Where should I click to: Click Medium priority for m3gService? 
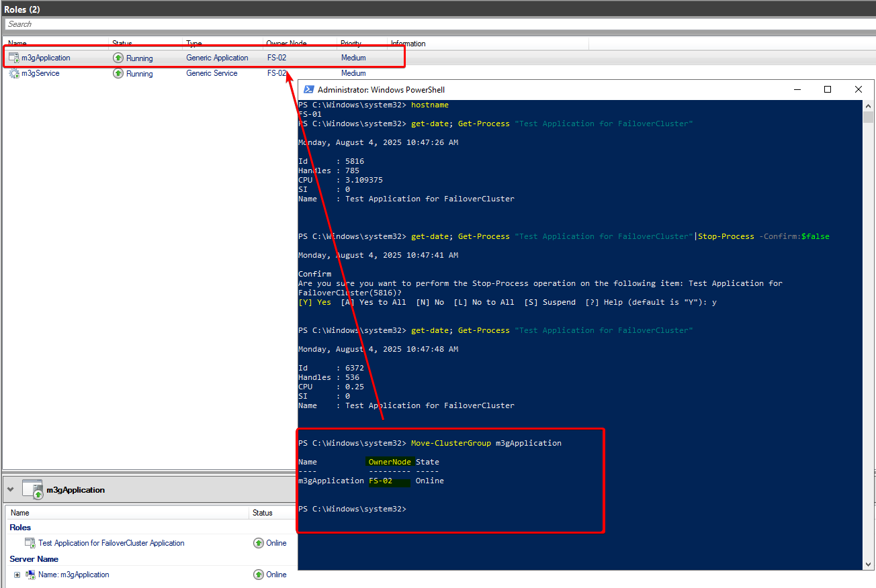pyautogui.click(x=353, y=74)
